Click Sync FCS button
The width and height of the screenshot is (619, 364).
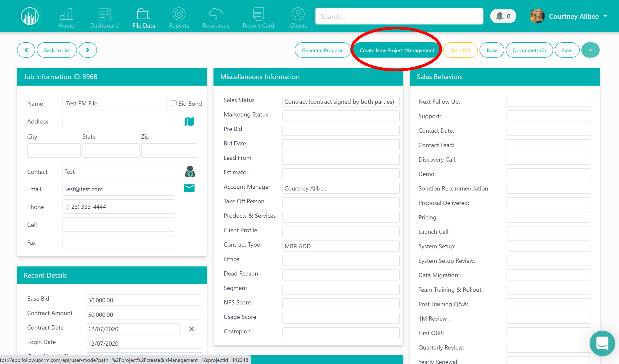tap(460, 50)
